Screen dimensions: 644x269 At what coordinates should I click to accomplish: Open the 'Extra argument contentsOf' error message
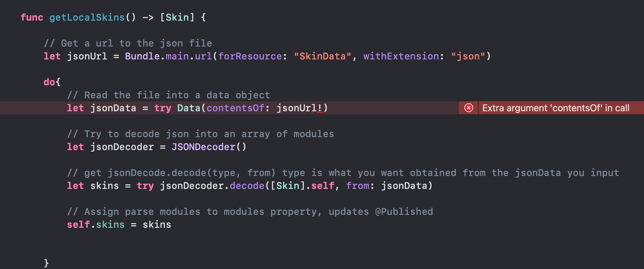pos(556,108)
